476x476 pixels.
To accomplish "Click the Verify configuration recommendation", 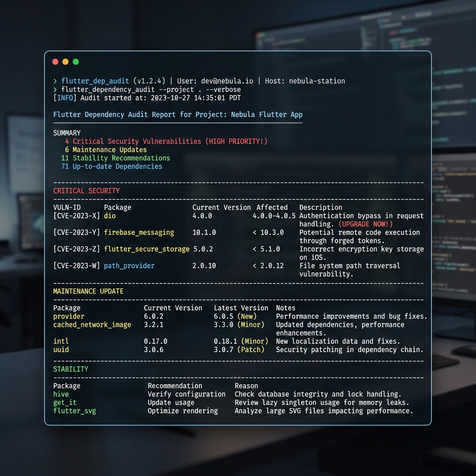I will pyautogui.click(x=186, y=394).
